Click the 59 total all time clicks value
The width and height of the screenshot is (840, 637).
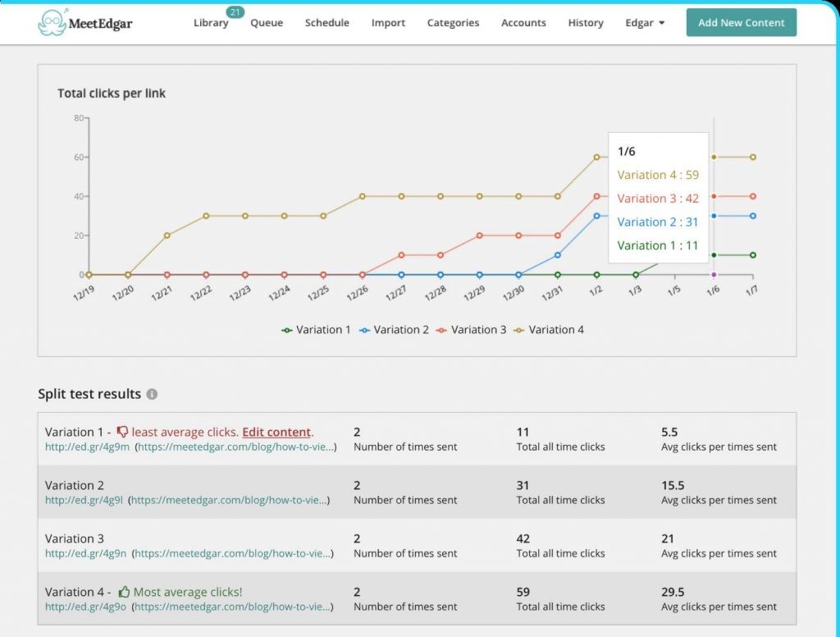[x=523, y=592]
